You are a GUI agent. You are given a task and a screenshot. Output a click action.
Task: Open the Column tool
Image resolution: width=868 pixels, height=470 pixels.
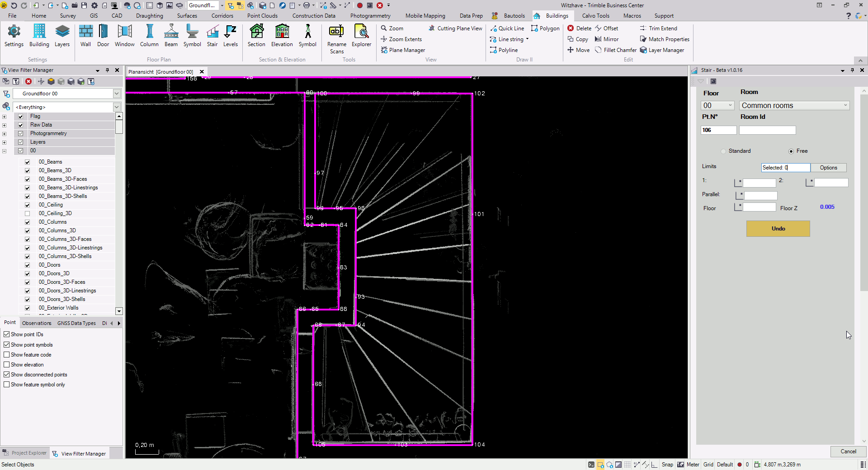tap(149, 36)
